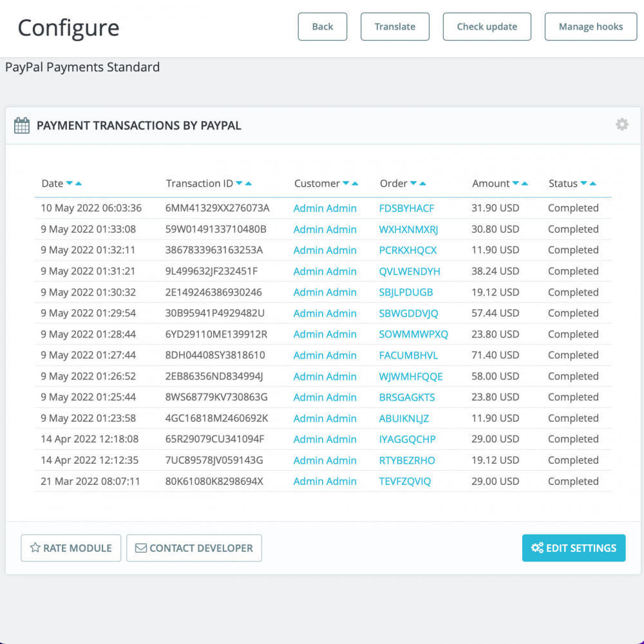
Task: Click the Rate Module button
Action: point(71,548)
